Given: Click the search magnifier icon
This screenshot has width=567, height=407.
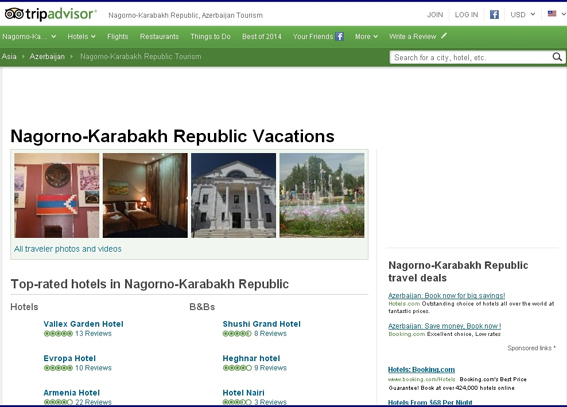Looking at the screenshot, I should (x=557, y=57).
